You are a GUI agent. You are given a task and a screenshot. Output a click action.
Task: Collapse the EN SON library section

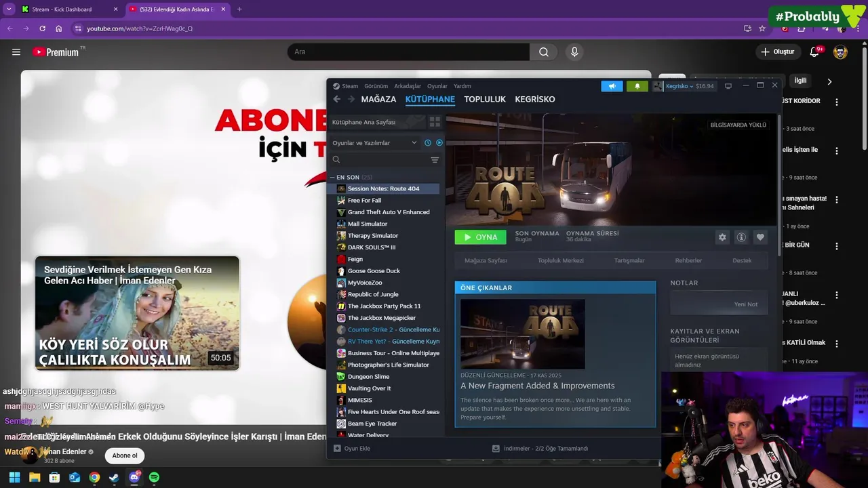[332, 178]
